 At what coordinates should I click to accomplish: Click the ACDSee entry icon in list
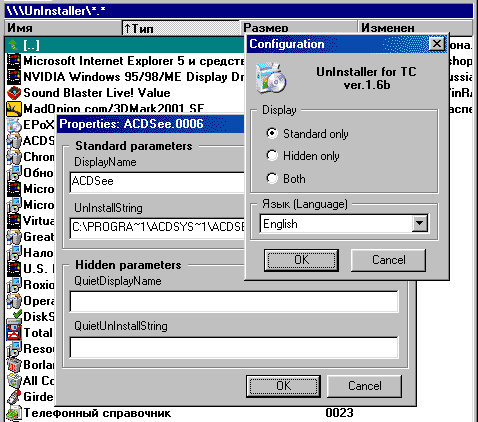14,141
